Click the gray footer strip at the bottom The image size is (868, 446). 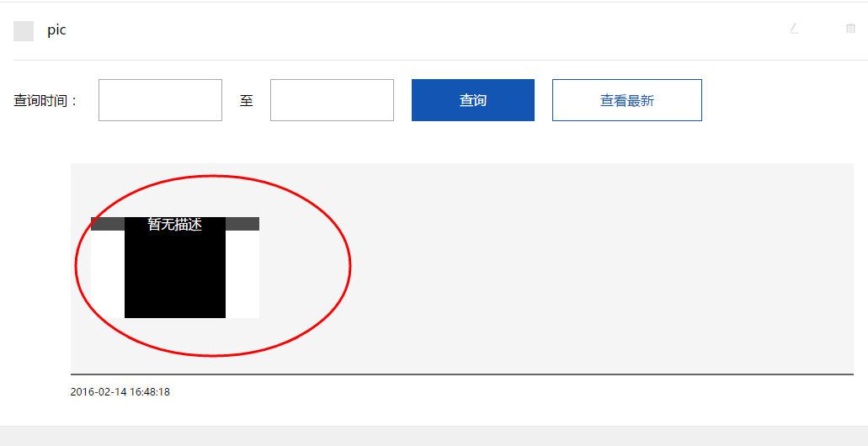(434, 436)
